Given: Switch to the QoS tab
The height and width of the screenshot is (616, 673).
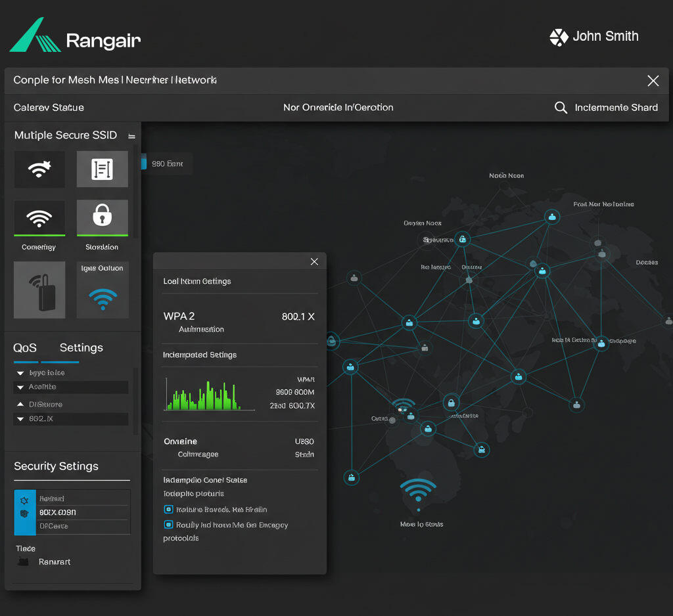Looking at the screenshot, I should point(25,348).
